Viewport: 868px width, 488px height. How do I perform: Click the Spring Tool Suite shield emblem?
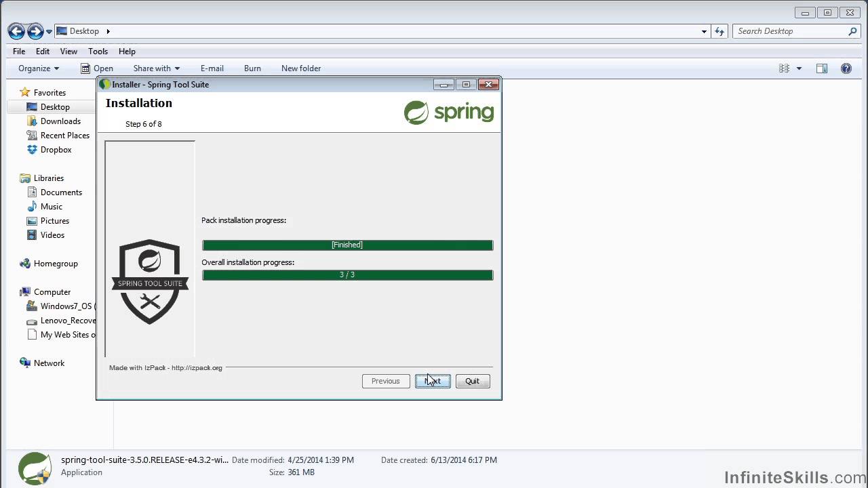coord(150,281)
